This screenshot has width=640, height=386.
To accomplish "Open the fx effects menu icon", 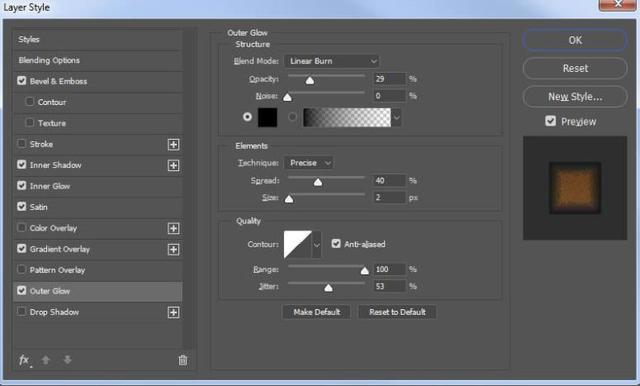I will pos(24,360).
